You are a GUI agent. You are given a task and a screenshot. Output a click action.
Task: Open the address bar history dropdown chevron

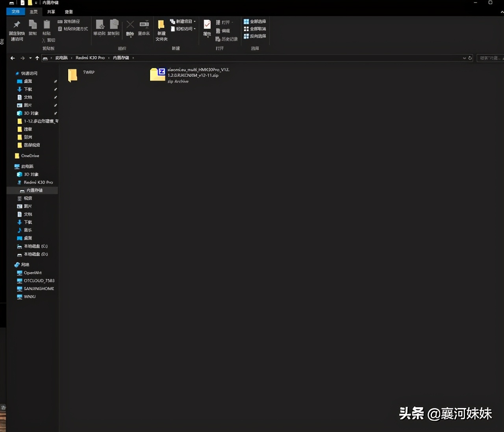[x=464, y=58]
